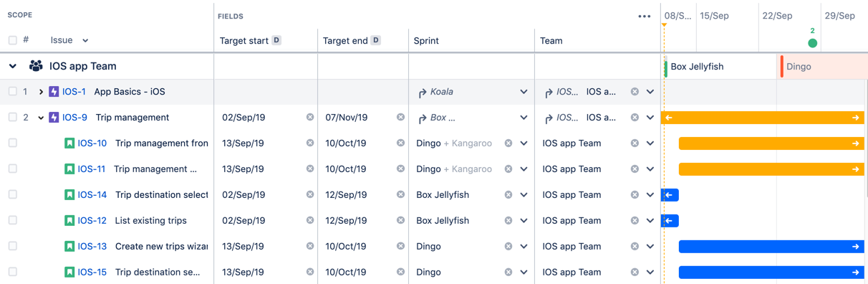Open the IOS-11 issue link
This screenshot has width=868, height=284.
click(x=92, y=169)
